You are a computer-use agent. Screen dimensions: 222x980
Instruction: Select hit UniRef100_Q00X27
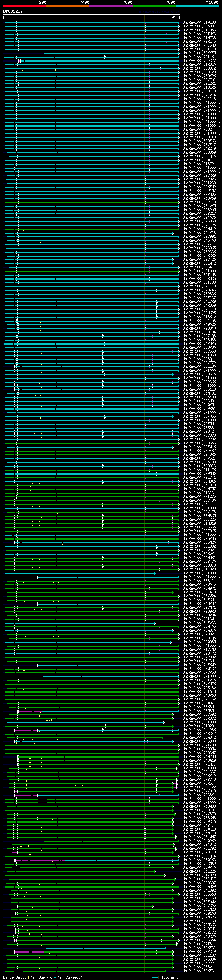(199, 60)
